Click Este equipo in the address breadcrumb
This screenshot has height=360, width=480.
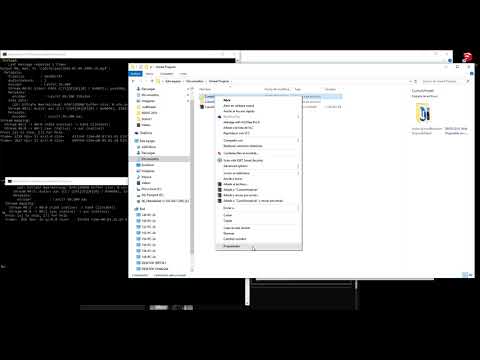click(173, 81)
